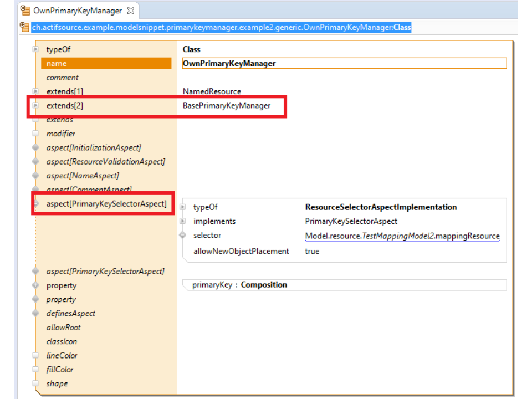The image size is (532, 399).
Task: Switch to the OwnPrimaryKeyManager editor tab
Action: (78, 11)
